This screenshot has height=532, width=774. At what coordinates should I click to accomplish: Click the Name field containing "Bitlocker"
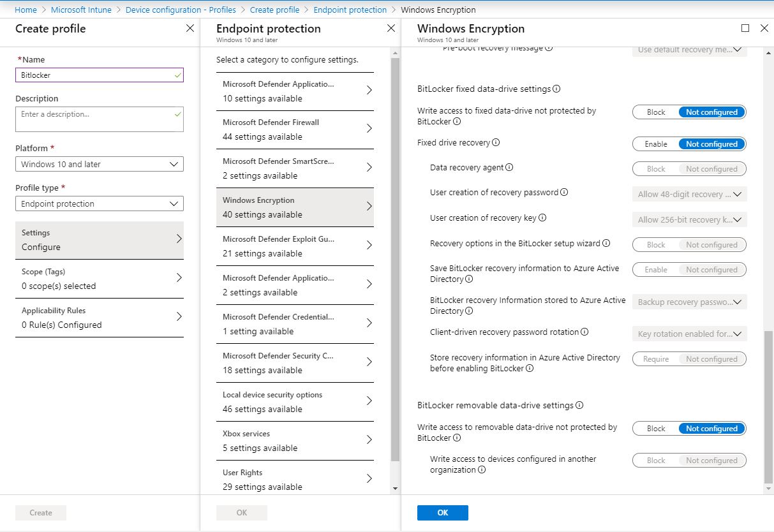click(x=99, y=75)
